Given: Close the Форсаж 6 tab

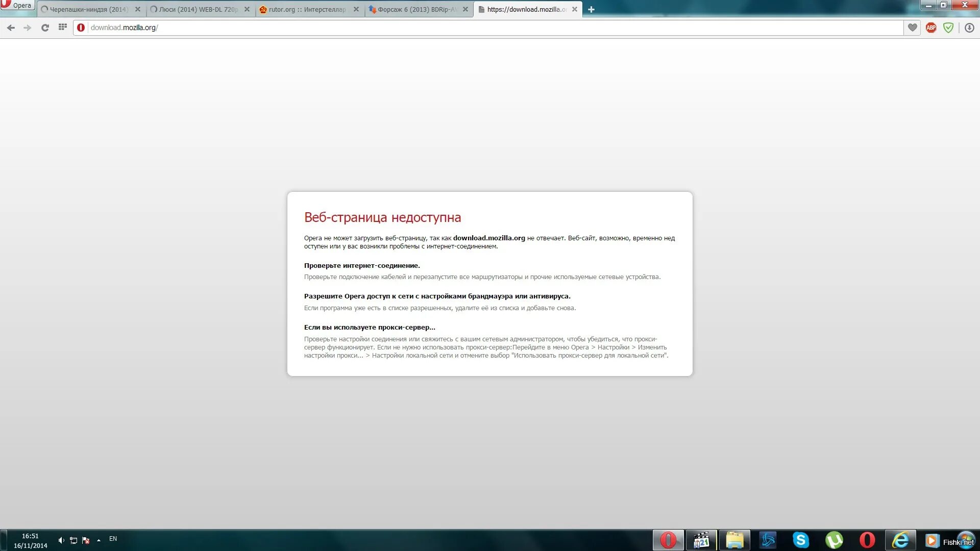Looking at the screenshot, I should (465, 9).
